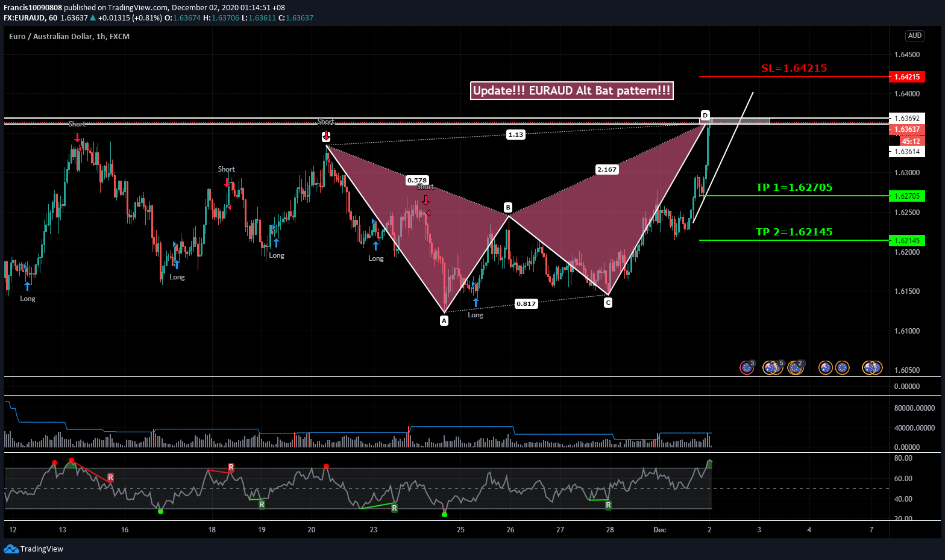Image resolution: width=945 pixels, height=560 pixels.
Task: Click the red R divergence marker near date 18
Action: [x=231, y=467]
